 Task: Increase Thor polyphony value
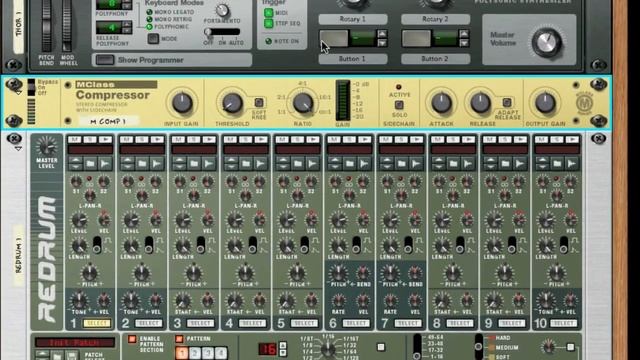coord(127,1)
